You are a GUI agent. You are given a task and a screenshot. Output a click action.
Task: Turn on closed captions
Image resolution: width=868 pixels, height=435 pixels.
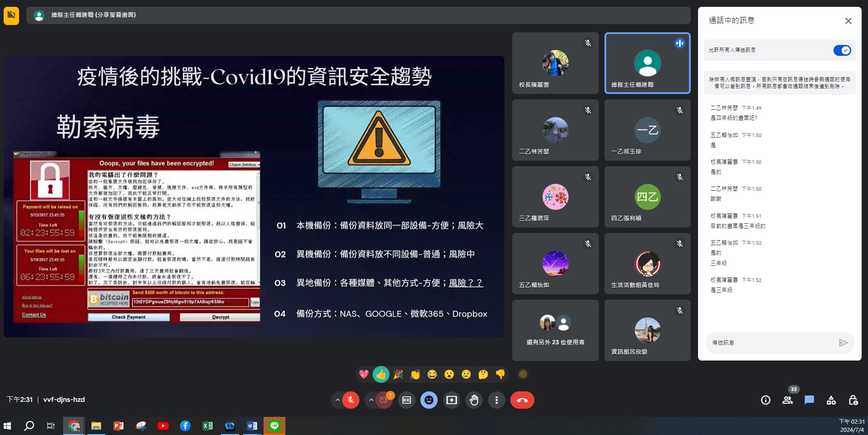[x=407, y=400]
